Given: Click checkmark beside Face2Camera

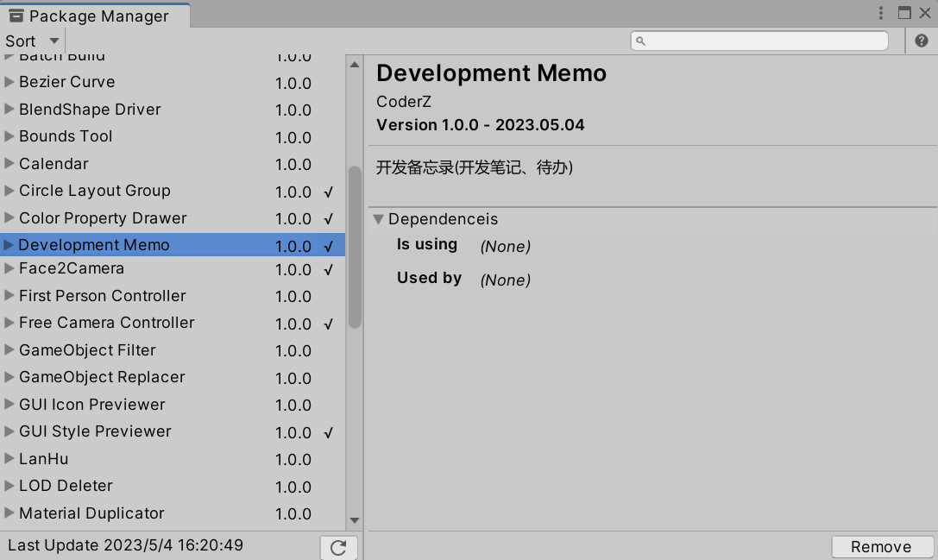Looking at the screenshot, I should click(329, 270).
